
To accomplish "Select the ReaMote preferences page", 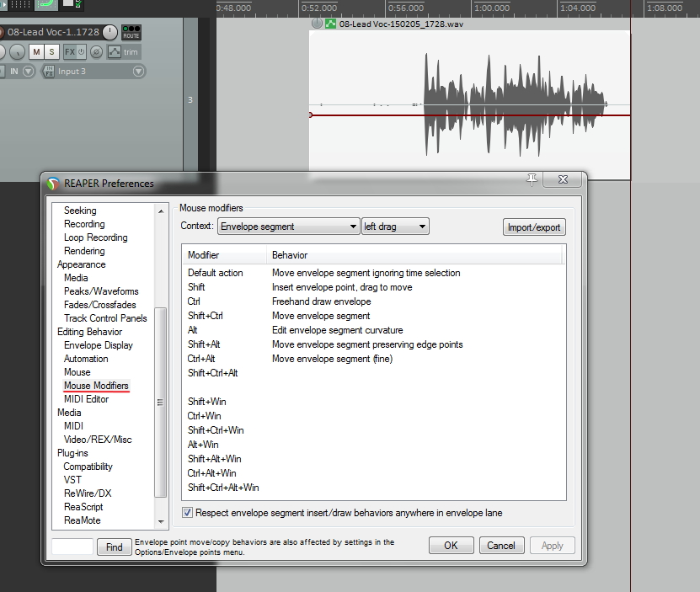I will (83, 520).
